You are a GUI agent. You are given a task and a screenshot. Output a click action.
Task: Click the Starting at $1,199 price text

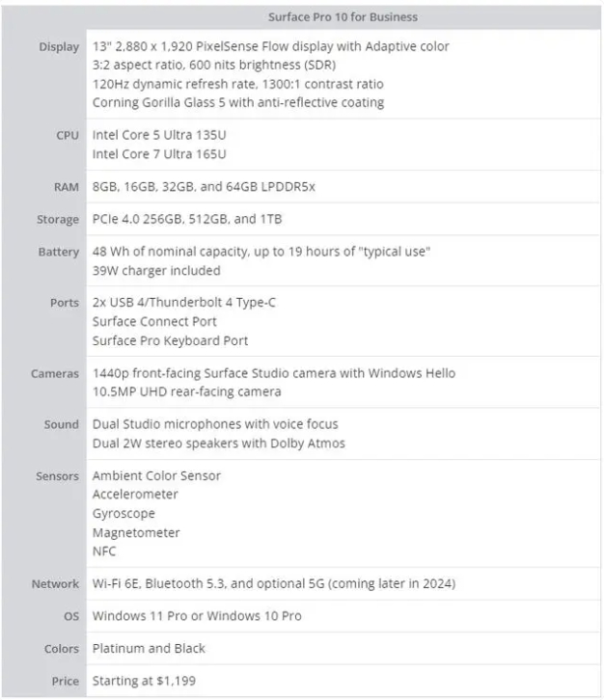click(x=144, y=681)
